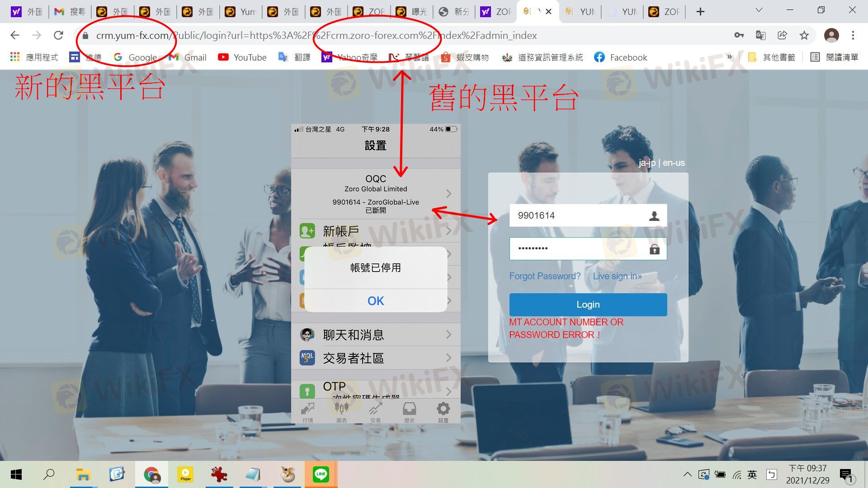Open Chrome profile avatar
Viewport: 868px width, 488px height.
pos(831,35)
